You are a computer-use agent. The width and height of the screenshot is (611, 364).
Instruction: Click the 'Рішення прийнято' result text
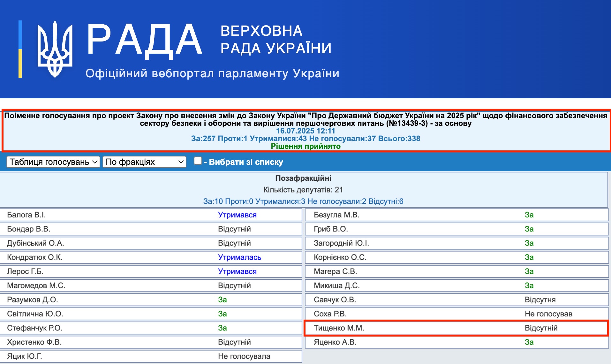click(x=305, y=146)
